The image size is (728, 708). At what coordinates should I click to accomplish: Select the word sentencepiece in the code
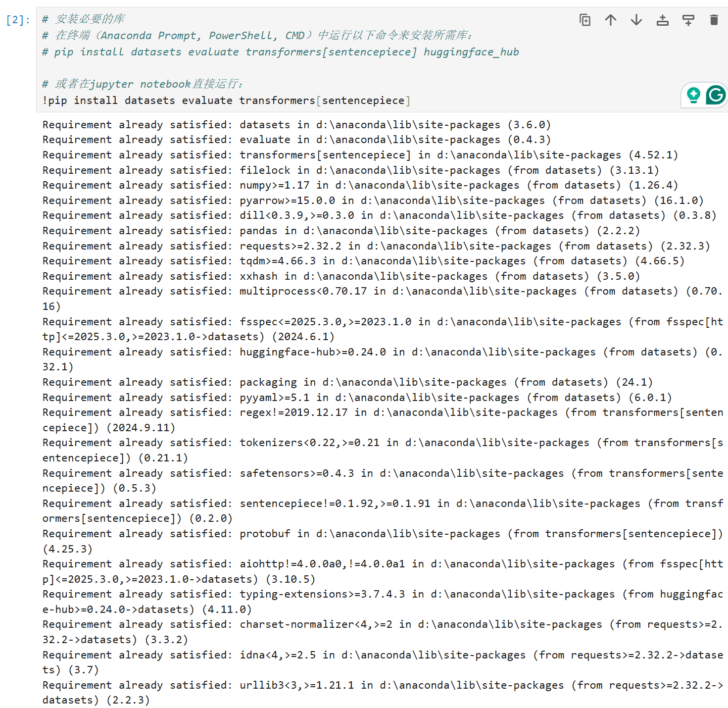364,100
